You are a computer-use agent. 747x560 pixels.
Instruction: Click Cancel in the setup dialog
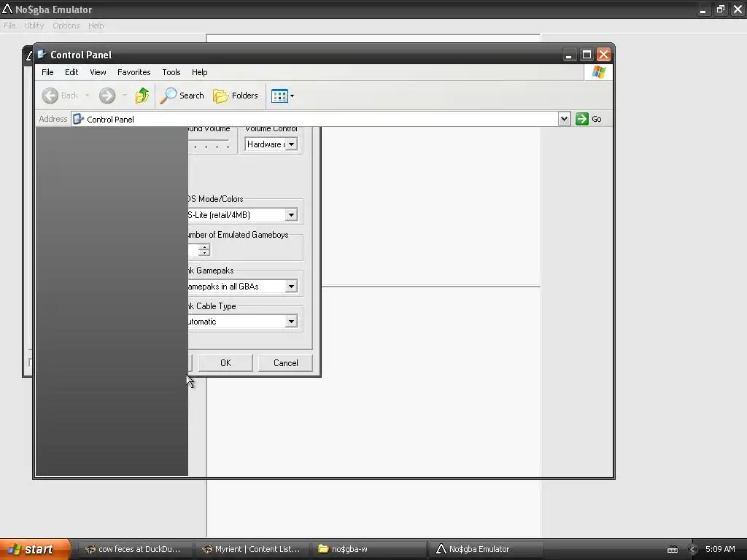coord(285,363)
